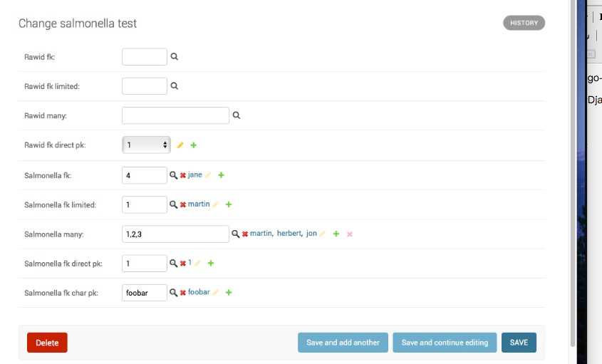Add another Salmonella fk char pk plus
Screen dimensions: 602x364
pos(229,293)
